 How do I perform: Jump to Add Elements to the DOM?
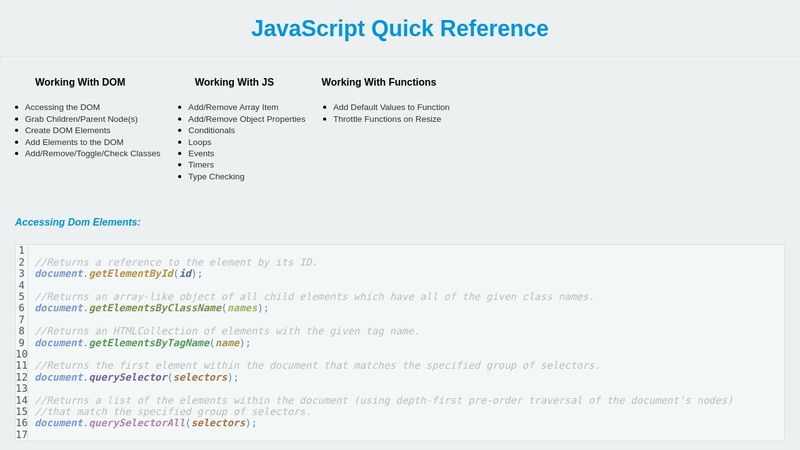[x=74, y=142]
